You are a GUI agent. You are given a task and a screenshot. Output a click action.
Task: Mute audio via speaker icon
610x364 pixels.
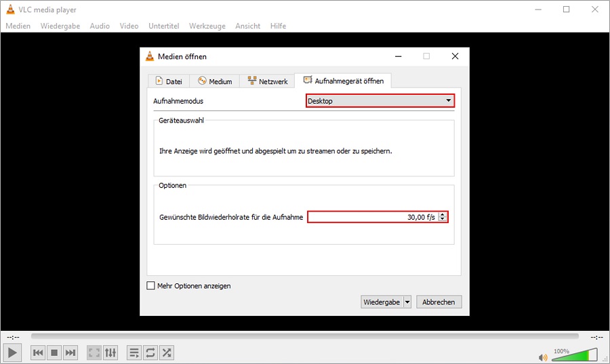[x=543, y=357]
